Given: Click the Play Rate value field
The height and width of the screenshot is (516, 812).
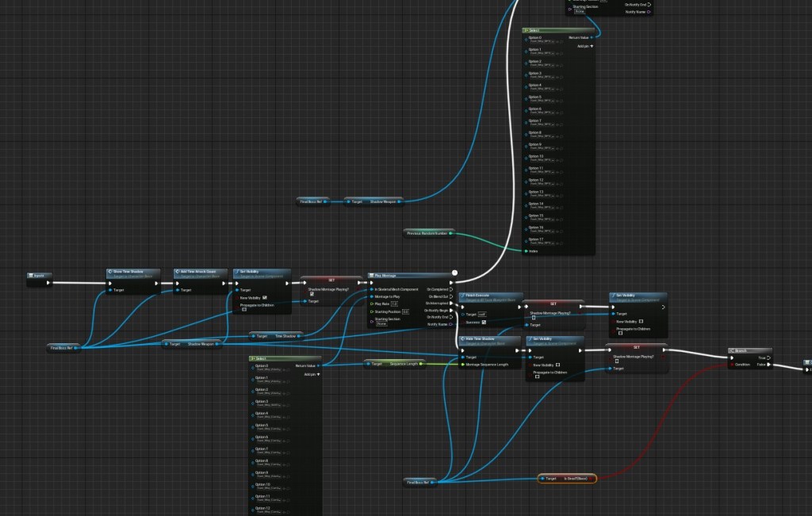Looking at the screenshot, I should 394,304.
